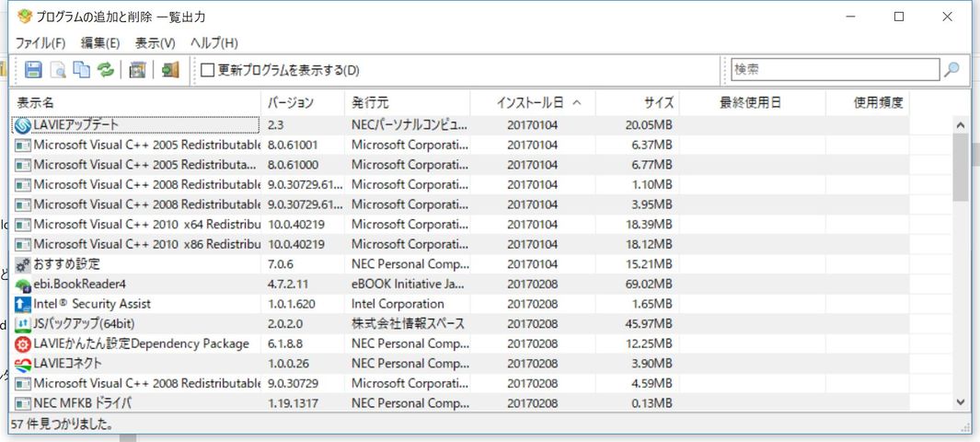The height and width of the screenshot is (442, 980).
Task: Click the NEC MFKB ドライバ icon
Action: click(23, 404)
